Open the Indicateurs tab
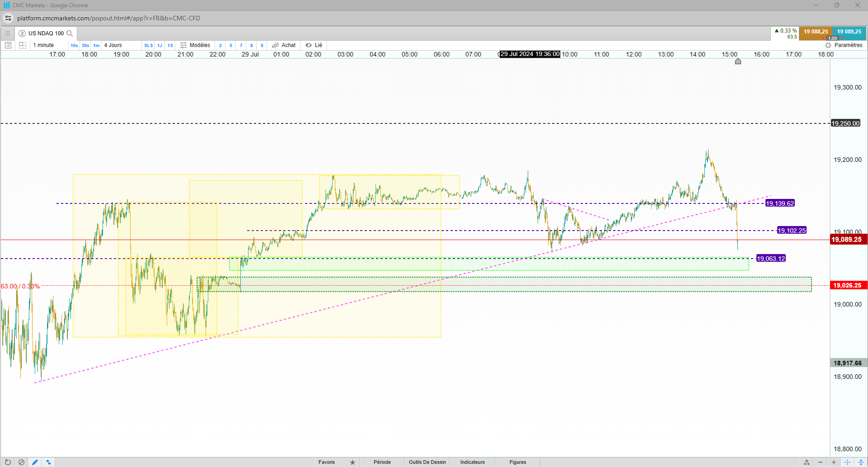This screenshot has height=467, width=868. pos(473,462)
